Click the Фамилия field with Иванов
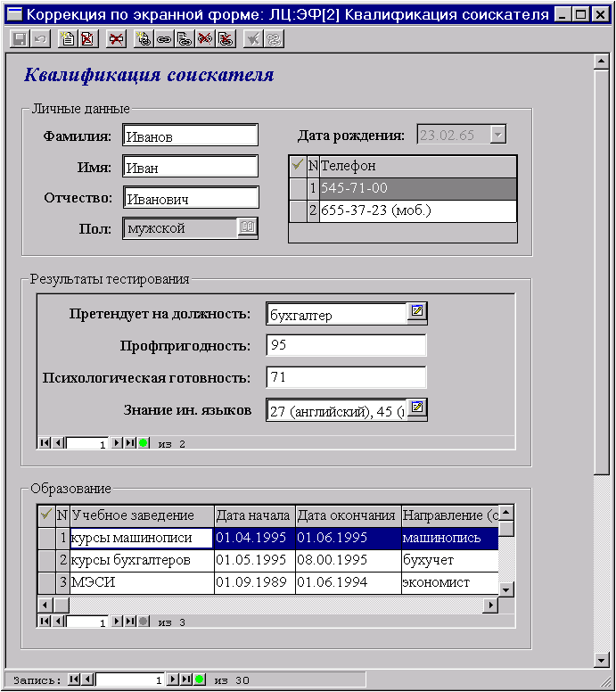This screenshot has width=616, height=692. [x=191, y=135]
